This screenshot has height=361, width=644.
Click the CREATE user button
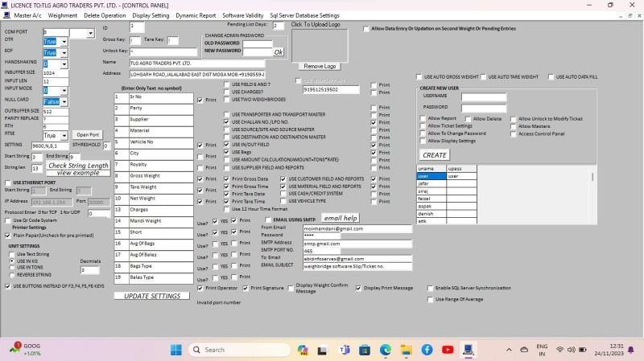click(x=435, y=155)
